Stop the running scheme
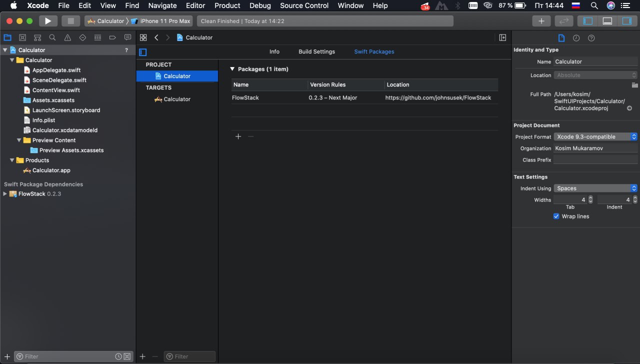Viewport: 640px width, 364px height. pos(70,21)
